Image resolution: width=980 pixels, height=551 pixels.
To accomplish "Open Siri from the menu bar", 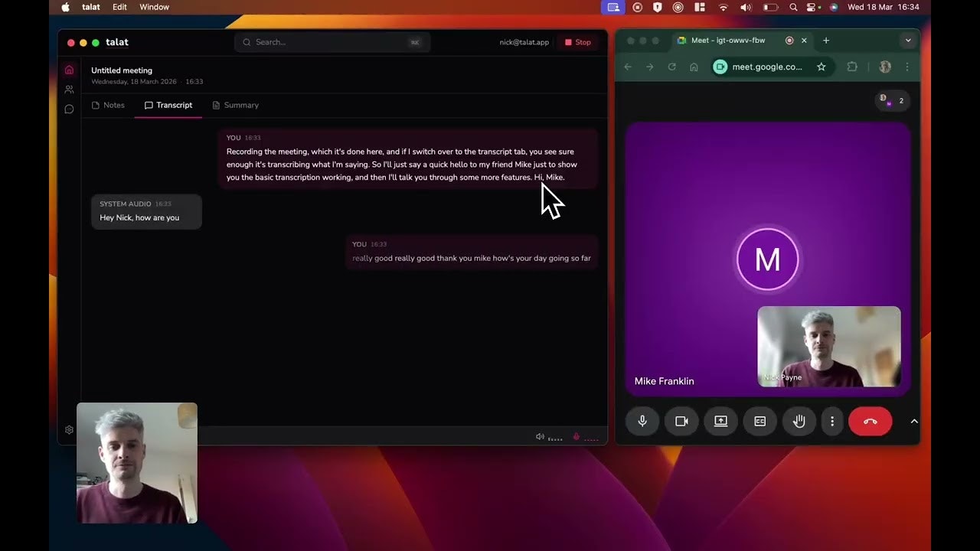I will (833, 7).
